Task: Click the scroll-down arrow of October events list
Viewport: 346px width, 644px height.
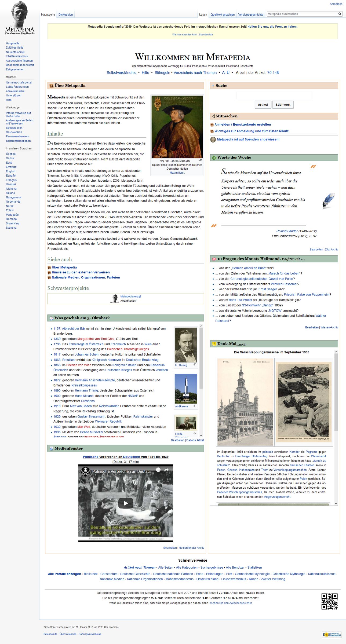Action: 201,436
